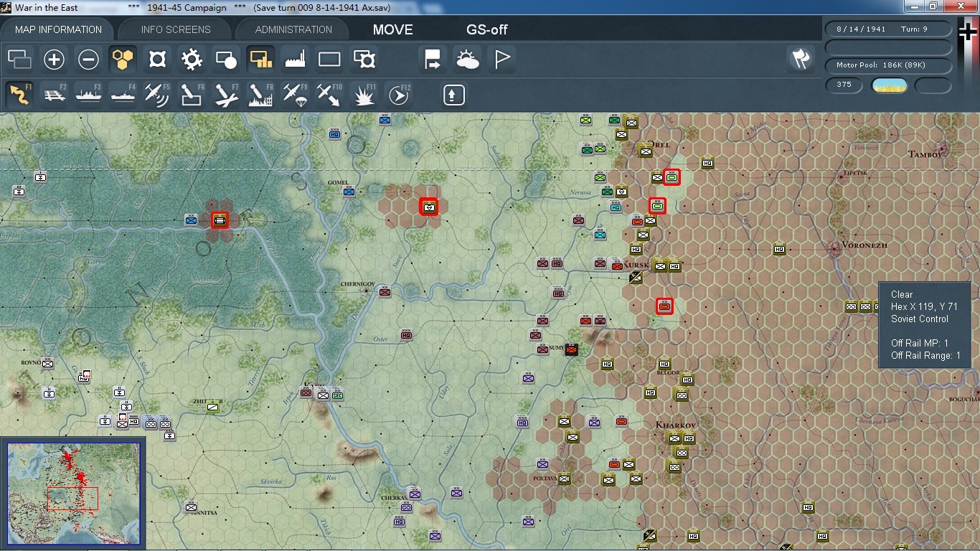Select F9 air transport parachute mode
Screen dimensions: 980x551
(x=295, y=95)
